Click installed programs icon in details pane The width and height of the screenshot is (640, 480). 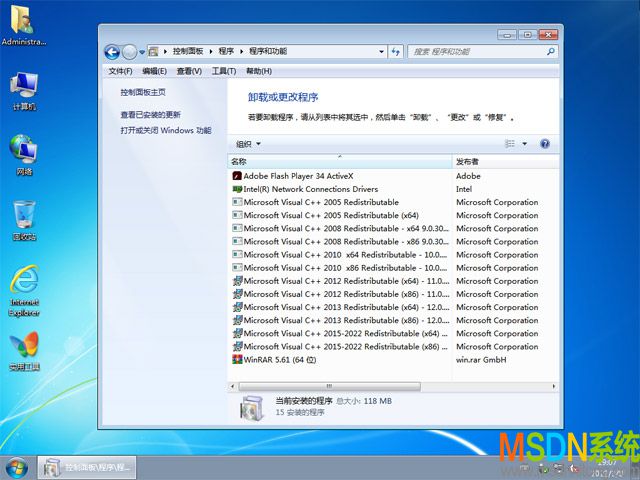pyautogui.click(x=252, y=408)
